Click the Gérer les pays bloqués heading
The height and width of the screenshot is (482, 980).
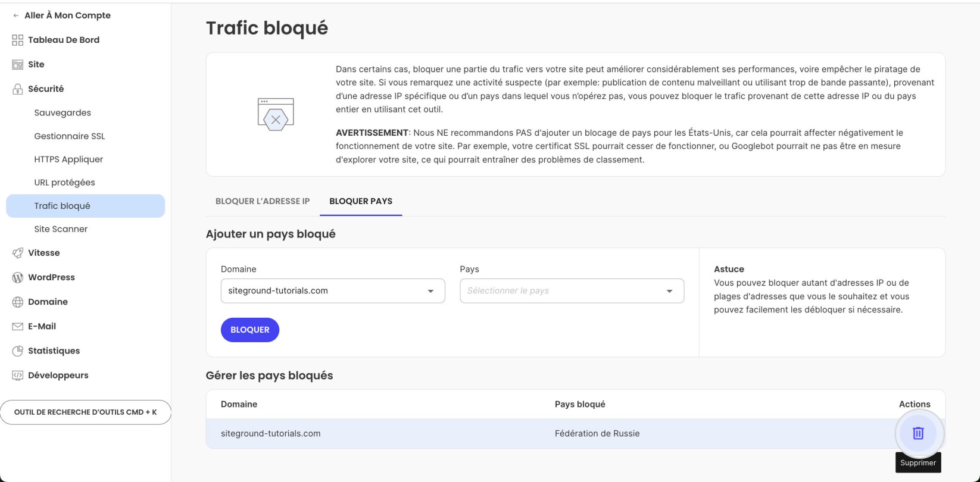(269, 375)
